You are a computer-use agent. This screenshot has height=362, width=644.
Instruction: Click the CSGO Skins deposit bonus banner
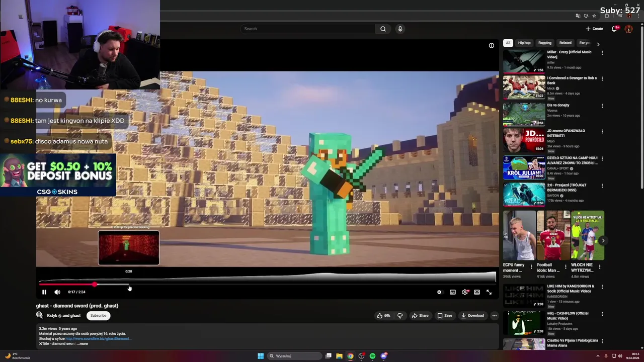point(58,175)
